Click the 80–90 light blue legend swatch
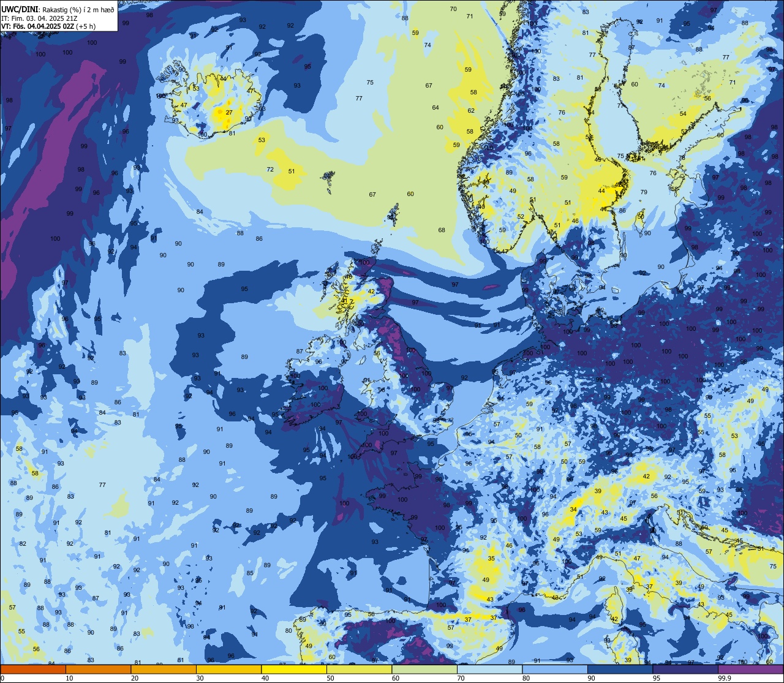This screenshot has height=683, width=784. 555,669
